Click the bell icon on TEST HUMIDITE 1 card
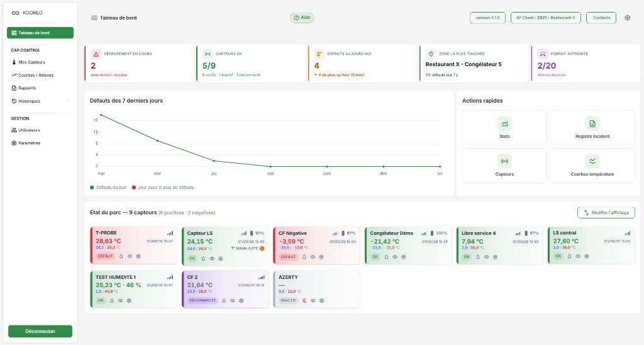The height and width of the screenshot is (345, 644). coord(112,300)
